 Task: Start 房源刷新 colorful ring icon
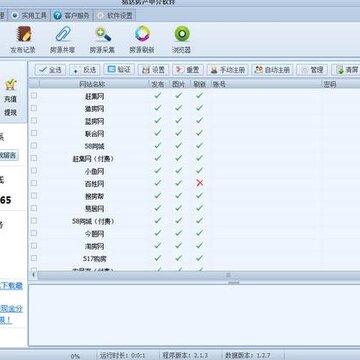point(142,34)
